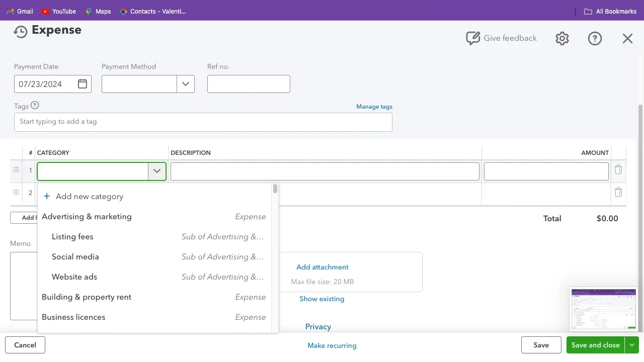644x362 pixels.
Task: Delete expense line 1 with trash icon
Action: 618,169
